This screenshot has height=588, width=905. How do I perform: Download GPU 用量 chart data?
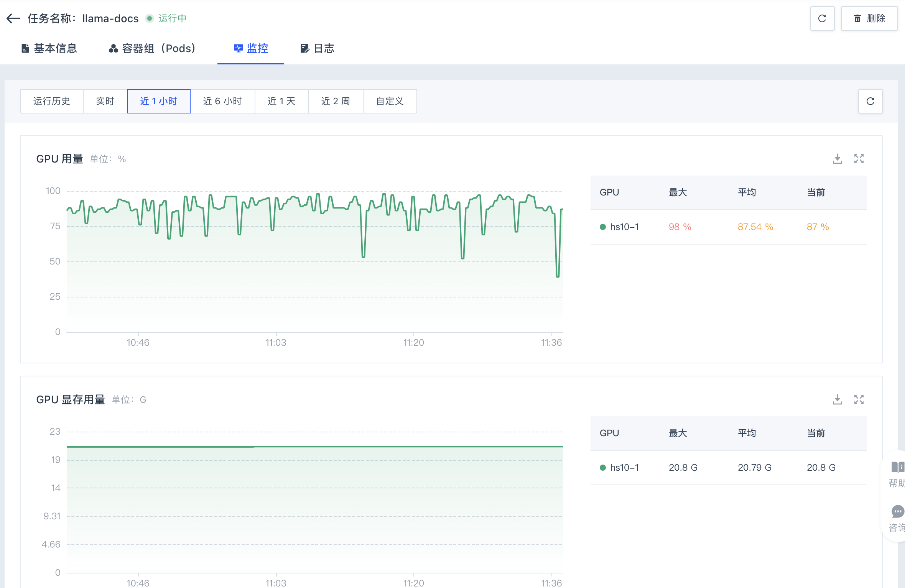[838, 159]
